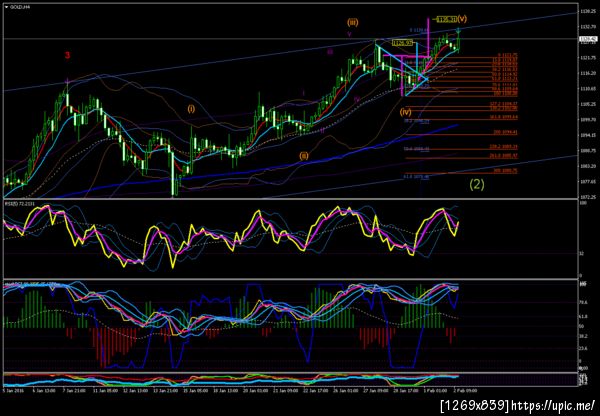
Task: Select the 161.8 Fibonacci level label
Action: tap(505, 116)
